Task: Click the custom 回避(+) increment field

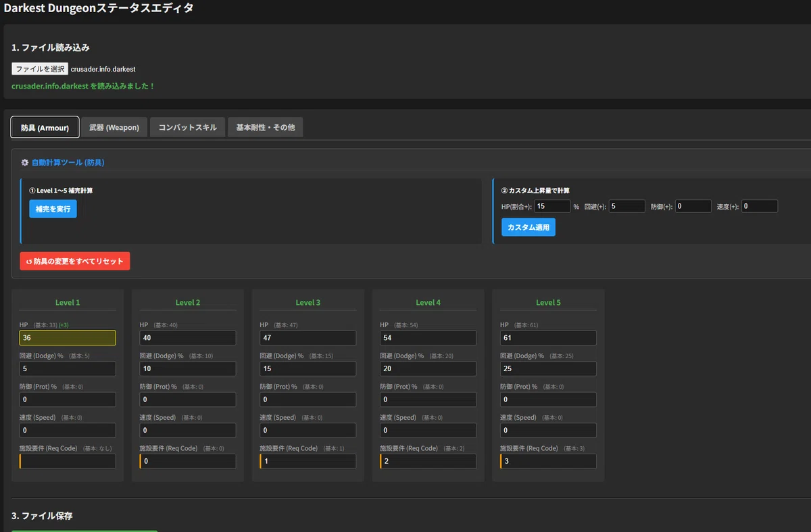Action: click(627, 206)
